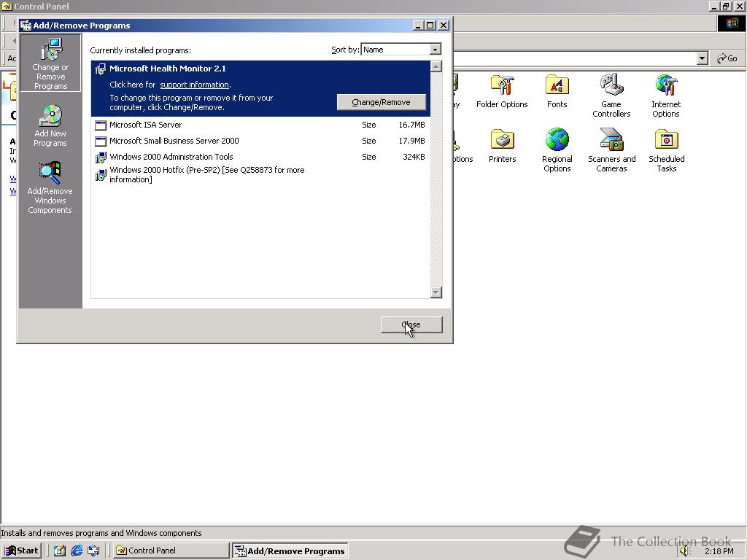The image size is (747, 560).
Task: Click the Microsoft Health Monitor 2.1 program icon
Action: 100,69
